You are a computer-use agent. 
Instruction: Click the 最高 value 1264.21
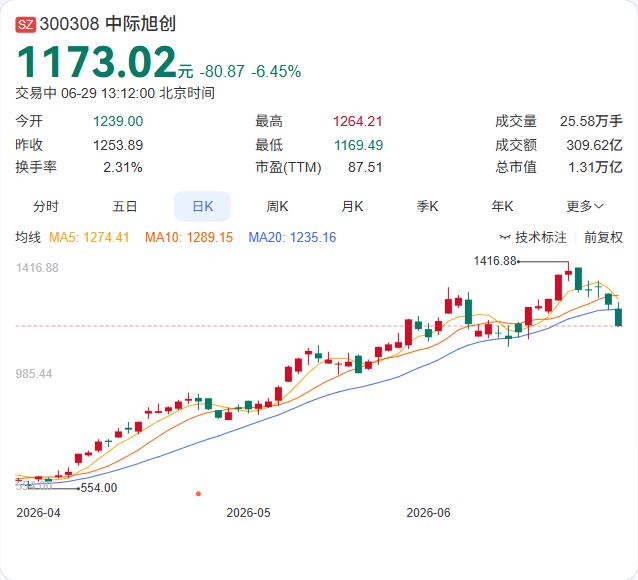[358, 121]
